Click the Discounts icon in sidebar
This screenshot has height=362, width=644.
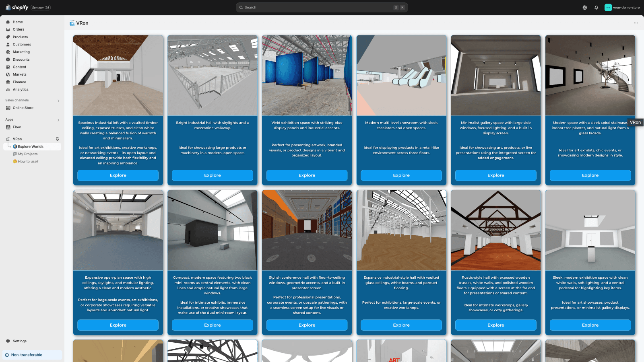pyautogui.click(x=8, y=60)
